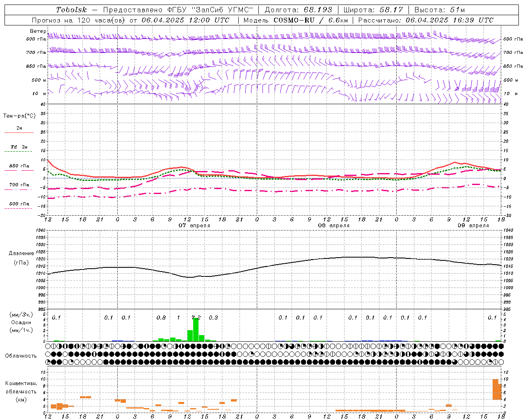
Task: Click the "Предоставлено ФГБУ ЗапСиб УГМС" header text
Action: (x=178, y=10)
